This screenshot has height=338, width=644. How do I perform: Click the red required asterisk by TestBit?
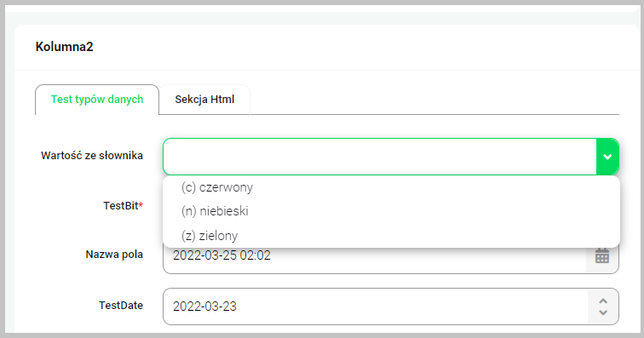click(x=141, y=204)
